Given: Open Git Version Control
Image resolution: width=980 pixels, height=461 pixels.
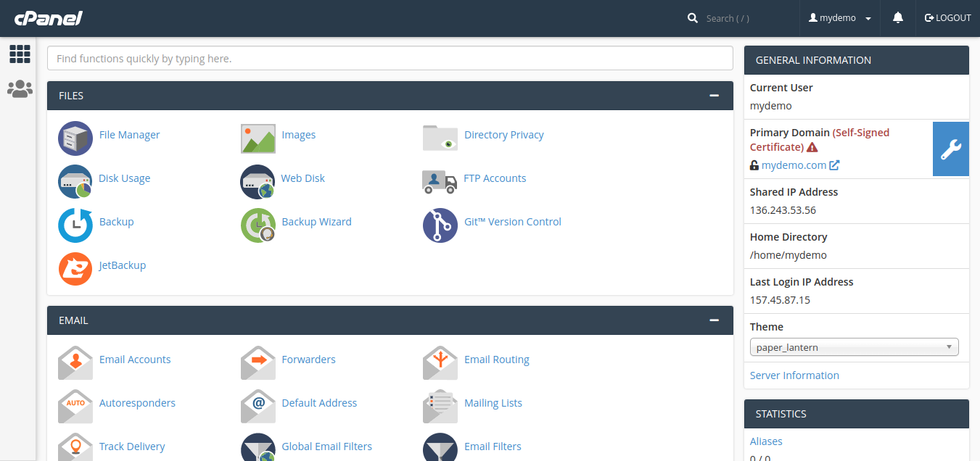Looking at the screenshot, I should tap(512, 222).
